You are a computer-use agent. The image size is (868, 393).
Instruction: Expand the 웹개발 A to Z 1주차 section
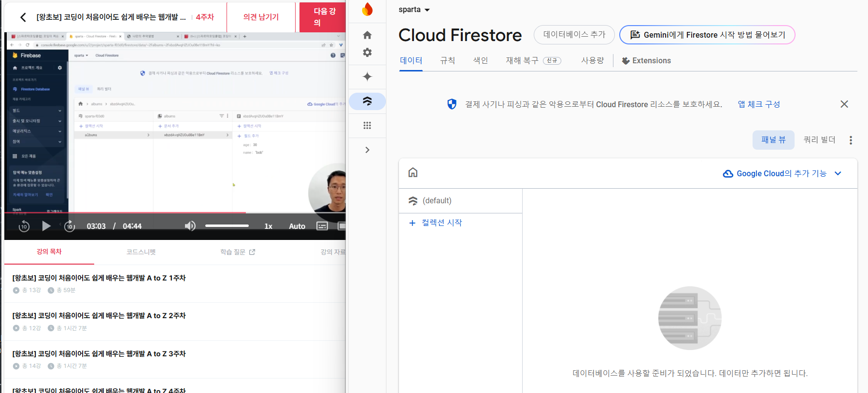(175, 283)
